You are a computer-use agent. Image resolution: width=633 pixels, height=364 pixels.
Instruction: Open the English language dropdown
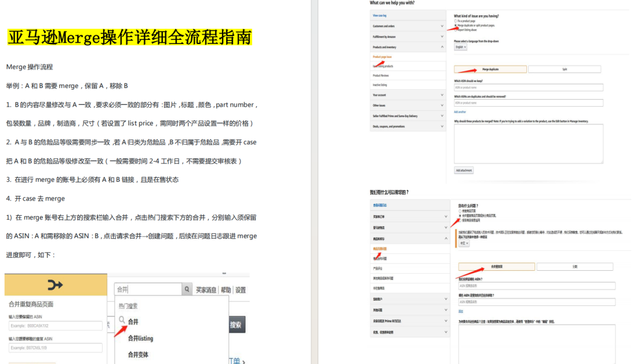(461, 47)
